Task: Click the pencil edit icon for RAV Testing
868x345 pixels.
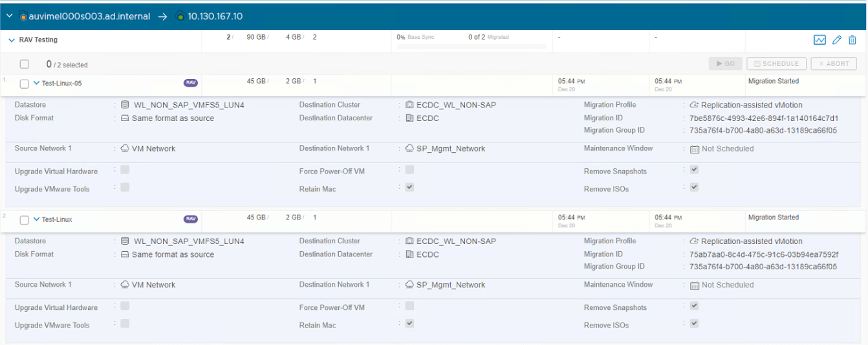Action: coord(837,40)
